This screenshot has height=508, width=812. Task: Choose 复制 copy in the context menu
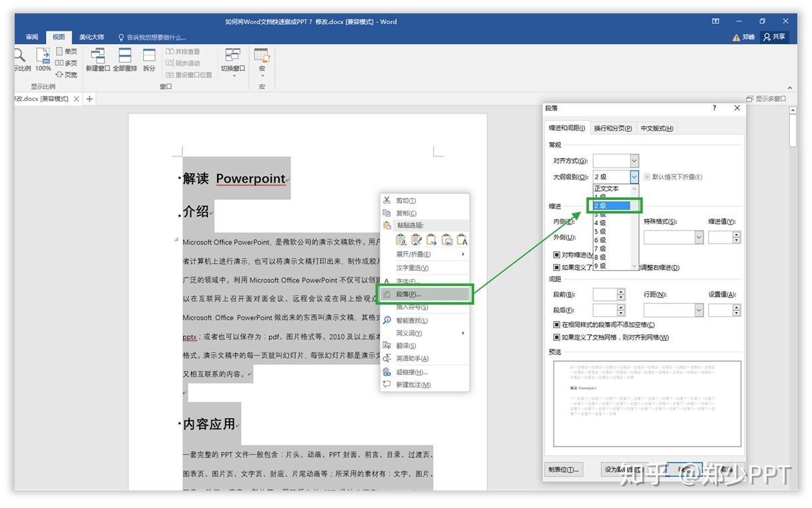pyautogui.click(x=425, y=213)
